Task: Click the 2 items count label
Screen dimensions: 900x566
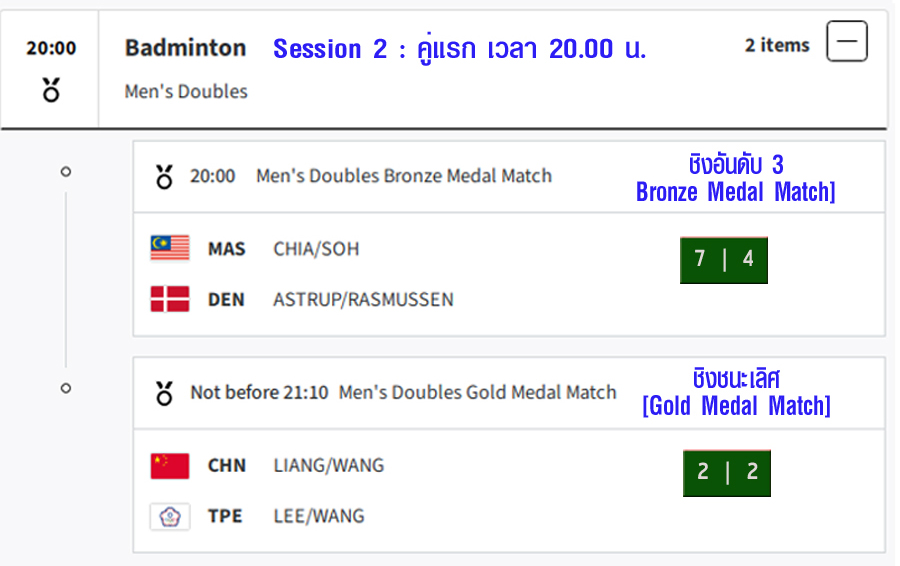Action: pyautogui.click(x=777, y=45)
